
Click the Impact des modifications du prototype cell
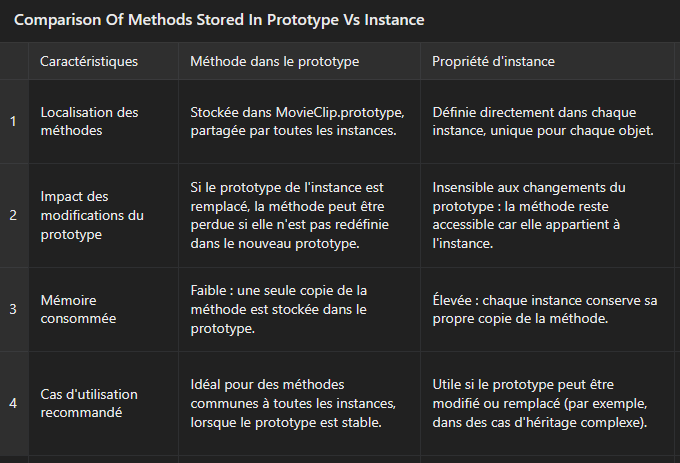point(103,215)
